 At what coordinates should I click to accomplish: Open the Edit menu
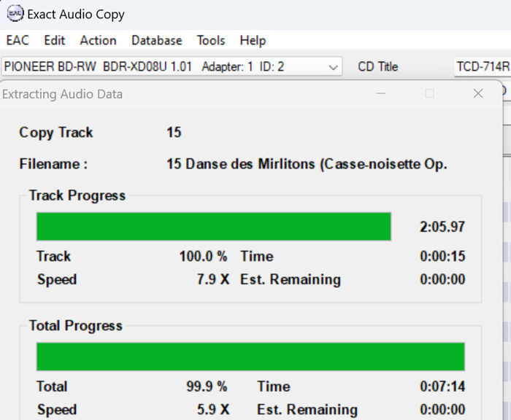click(x=54, y=41)
